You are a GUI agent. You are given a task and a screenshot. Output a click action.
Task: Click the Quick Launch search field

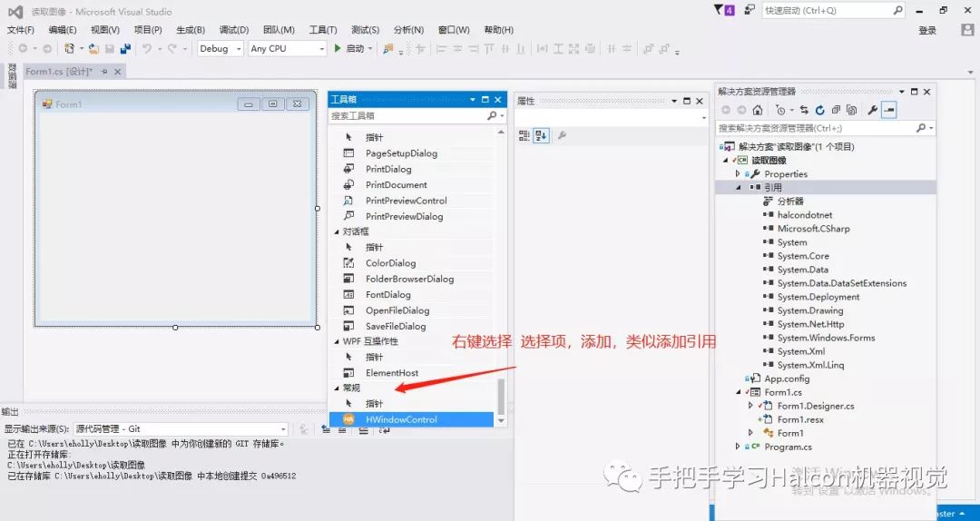(x=834, y=11)
